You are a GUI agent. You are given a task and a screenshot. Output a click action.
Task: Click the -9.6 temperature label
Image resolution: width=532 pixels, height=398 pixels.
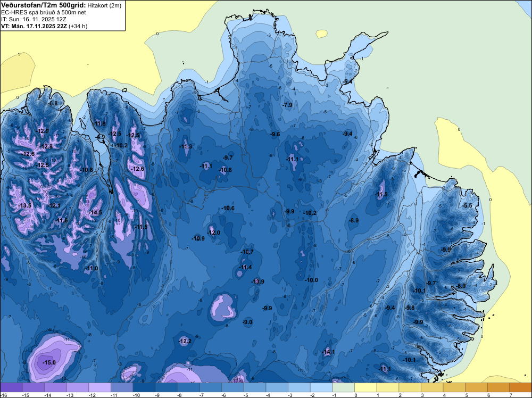[x=275, y=134]
